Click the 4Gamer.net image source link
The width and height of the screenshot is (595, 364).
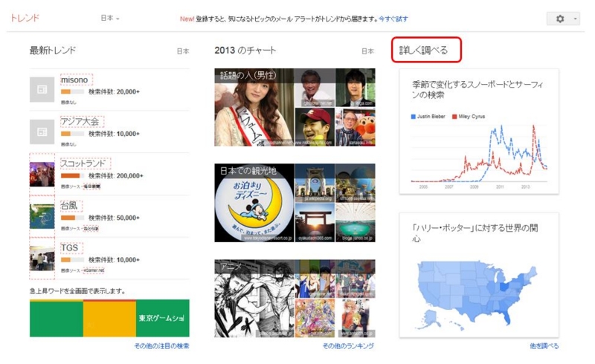94,270
